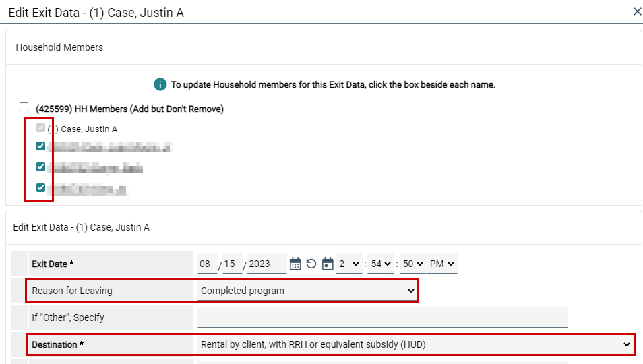Open the AM/PM dropdown
Viewport: 643px width, 364px height.
tap(442, 264)
